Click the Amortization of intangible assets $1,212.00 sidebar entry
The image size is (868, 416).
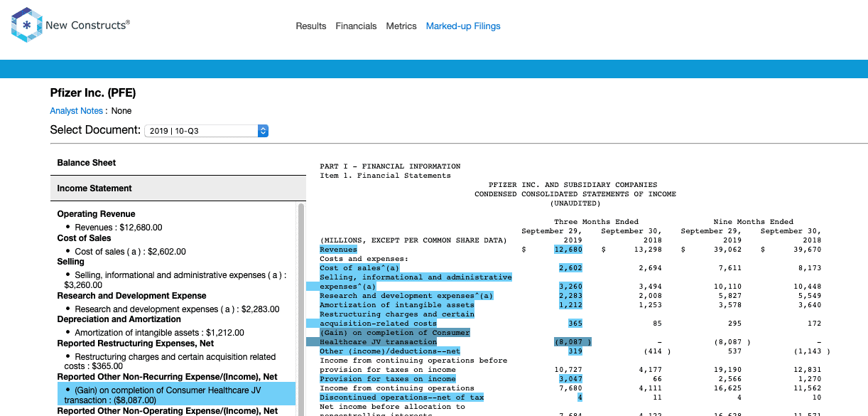(x=159, y=333)
